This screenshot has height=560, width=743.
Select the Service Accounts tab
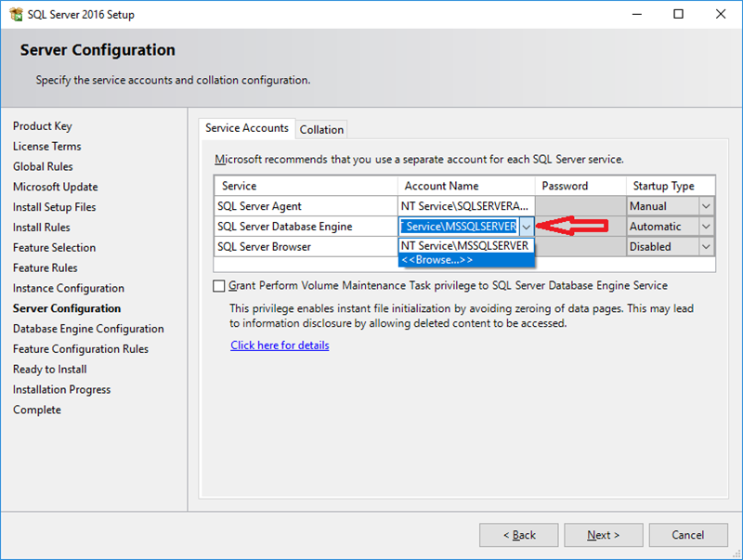pyautogui.click(x=247, y=129)
